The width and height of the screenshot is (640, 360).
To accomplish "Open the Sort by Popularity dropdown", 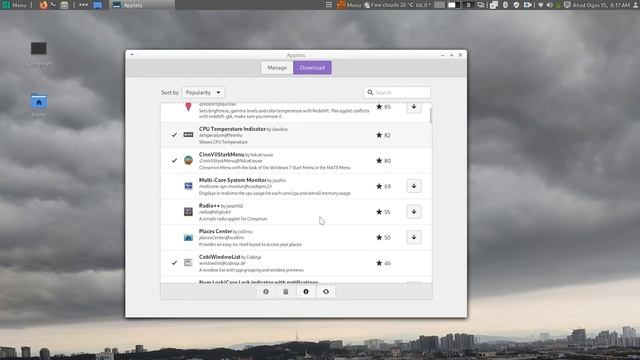I will (203, 93).
